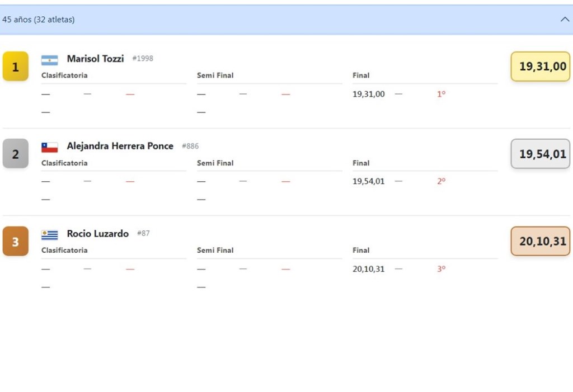Click the 20,10,31 result time box
This screenshot has height=392, width=573.
click(542, 242)
